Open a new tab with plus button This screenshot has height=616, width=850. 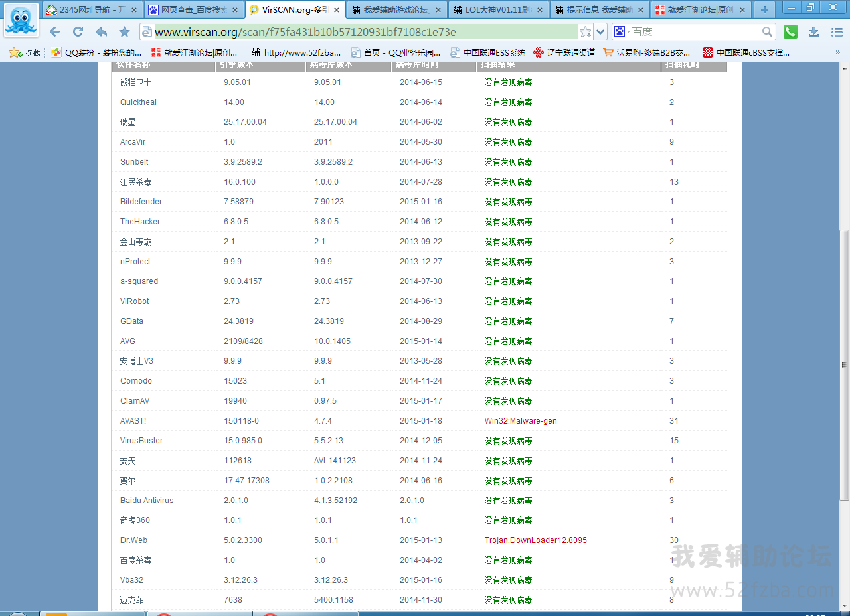tap(764, 9)
